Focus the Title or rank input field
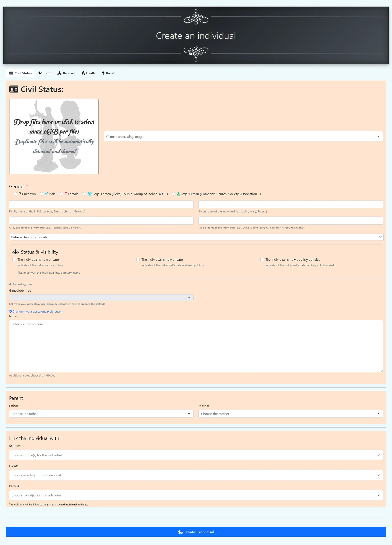This screenshot has width=392, height=545. tap(291, 220)
